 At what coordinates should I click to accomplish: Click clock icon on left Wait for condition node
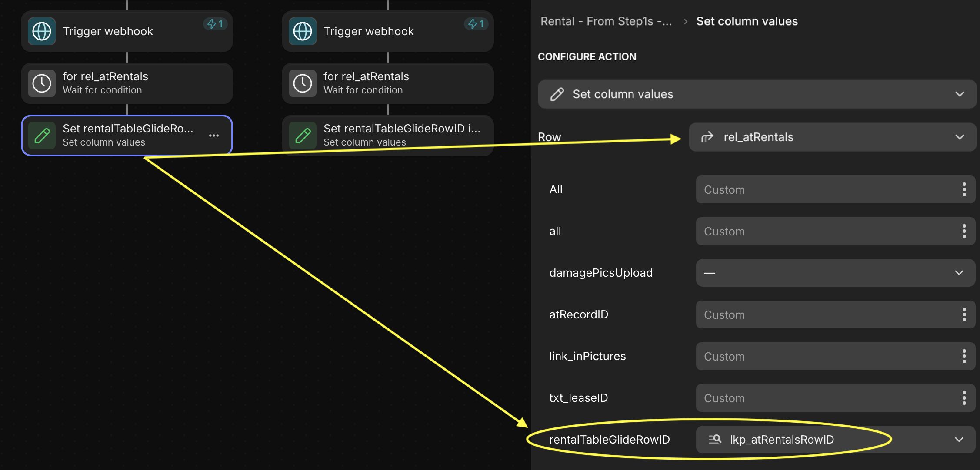(x=42, y=83)
